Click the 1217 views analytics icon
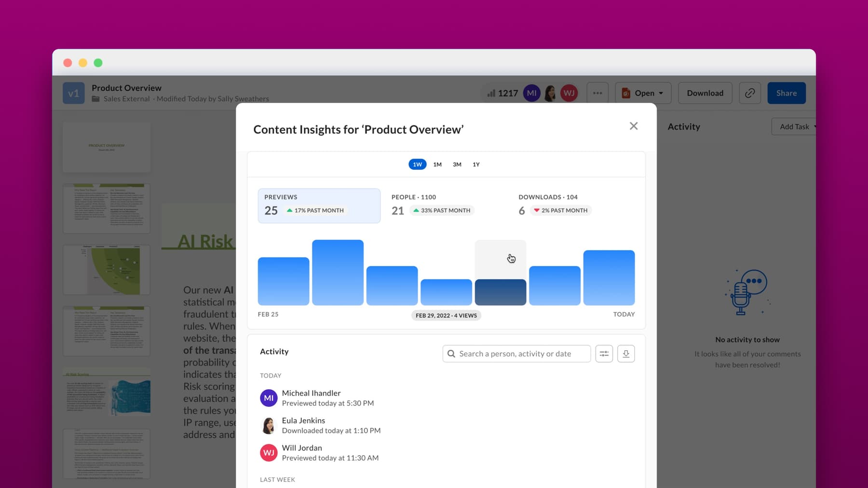Image resolution: width=868 pixels, height=488 pixels. 493,92
